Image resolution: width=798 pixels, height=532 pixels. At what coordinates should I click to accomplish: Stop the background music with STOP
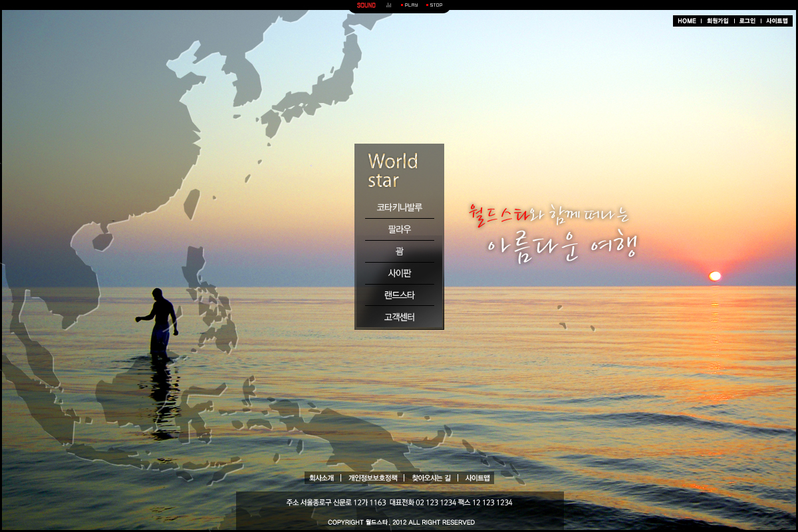(x=435, y=5)
